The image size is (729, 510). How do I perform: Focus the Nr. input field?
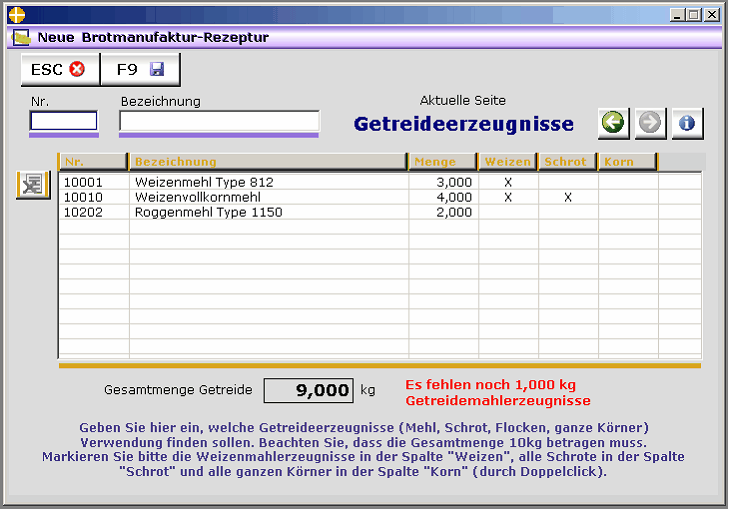tap(64, 121)
